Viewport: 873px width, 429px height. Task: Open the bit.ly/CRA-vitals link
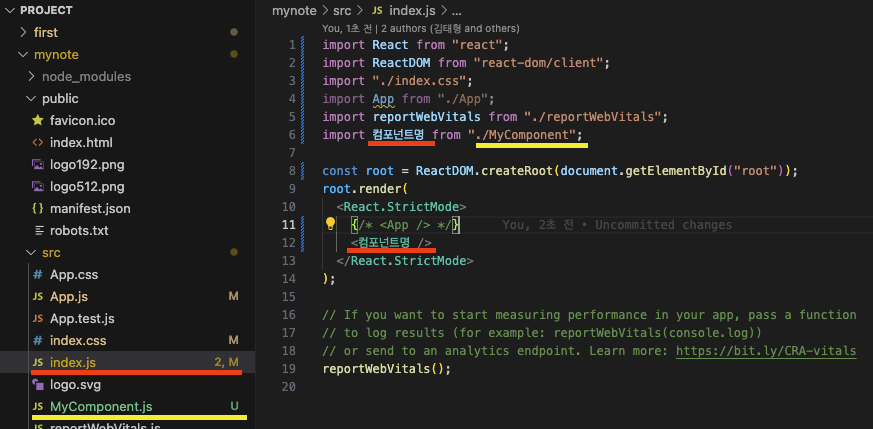point(766,351)
